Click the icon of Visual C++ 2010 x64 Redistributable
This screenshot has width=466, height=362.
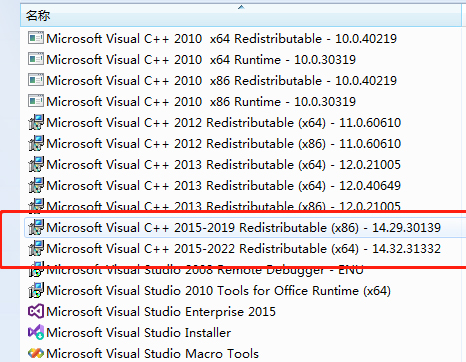point(36,38)
